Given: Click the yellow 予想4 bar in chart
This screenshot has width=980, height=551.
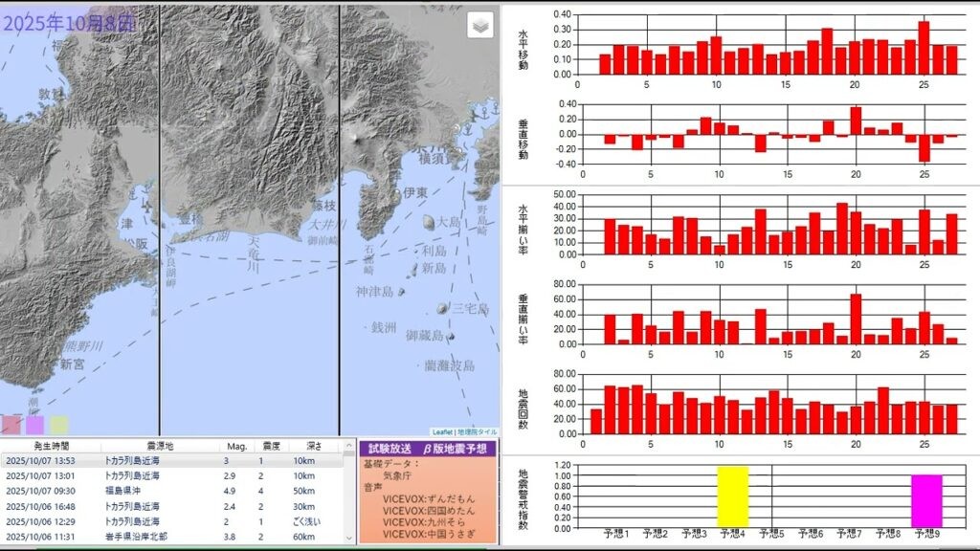Looking at the screenshot, I should pos(732,496).
